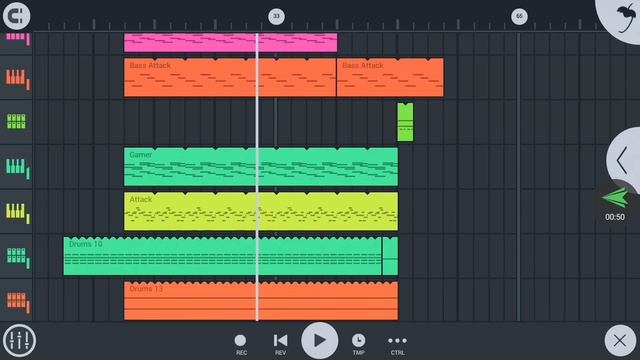Select the Gamer clip
The image size is (640, 360).
[261, 167]
